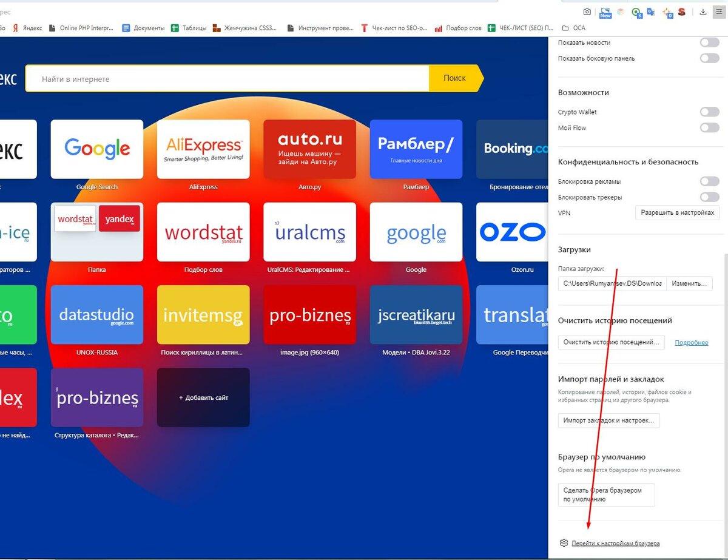The image size is (728, 560).
Task: Toggle Показать новости switch
Action: (x=709, y=42)
